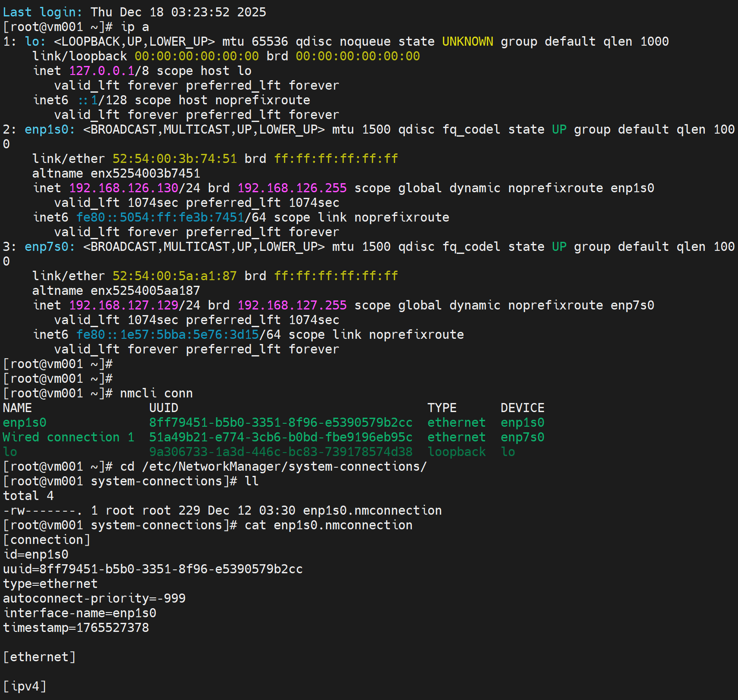Image resolution: width=738 pixels, height=700 pixels.
Task: Select MAC address 52:54:00:5a:a1:87
Action: [174, 276]
